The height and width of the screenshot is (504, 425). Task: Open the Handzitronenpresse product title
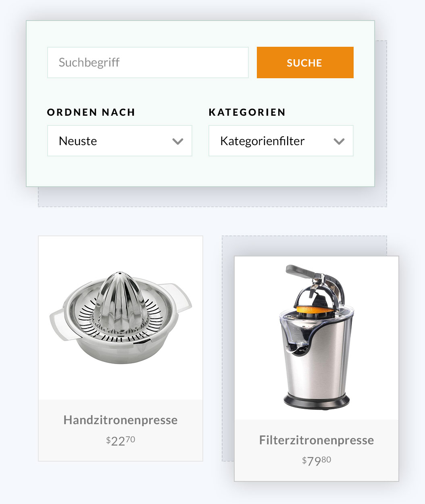click(x=121, y=420)
